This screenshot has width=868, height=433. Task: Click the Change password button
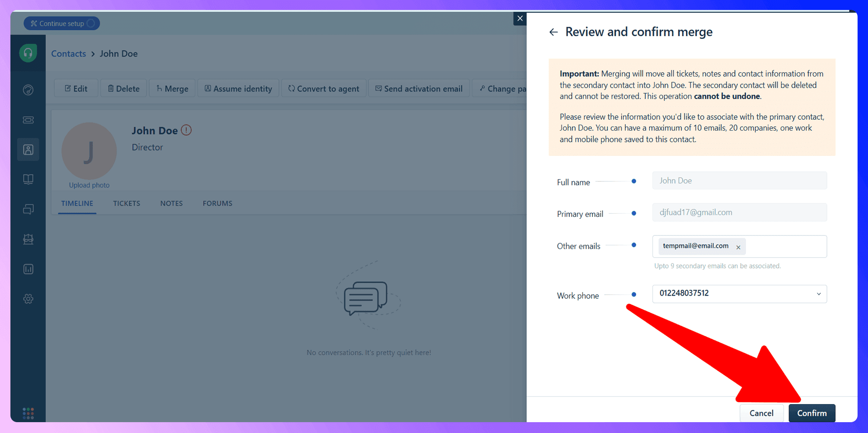[500, 89]
